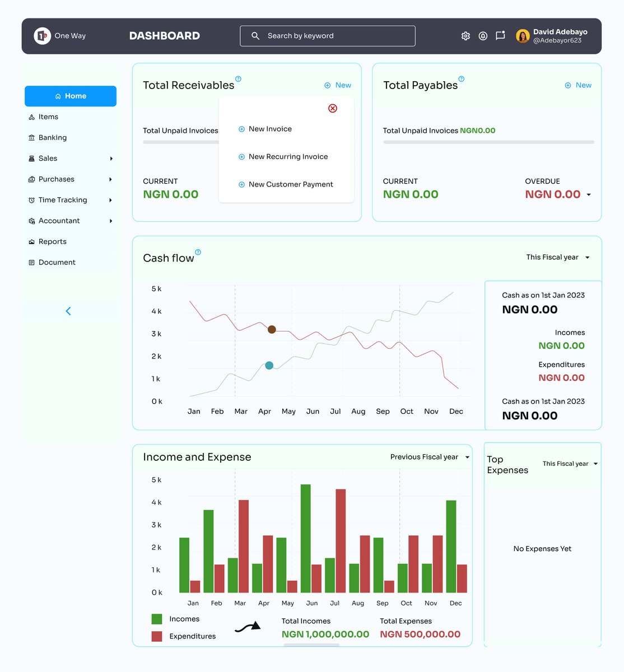Viewport: 624px width, 672px height.
Task: Click the teal marker on cash flow chart
Action: click(x=269, y=365)
